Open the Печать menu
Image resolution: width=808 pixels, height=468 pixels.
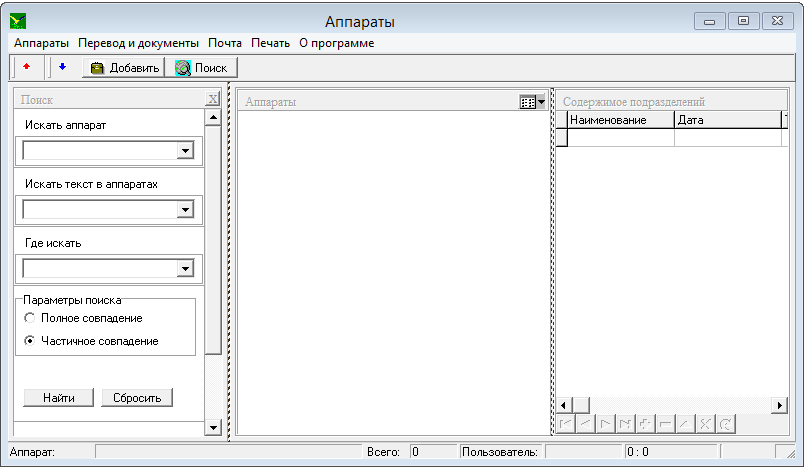click(x=270, y=43)
